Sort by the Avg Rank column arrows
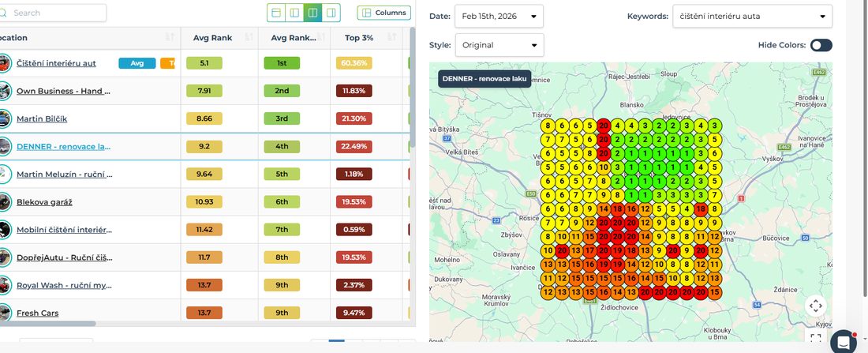The image size is (868, 353). coord(249,38)
